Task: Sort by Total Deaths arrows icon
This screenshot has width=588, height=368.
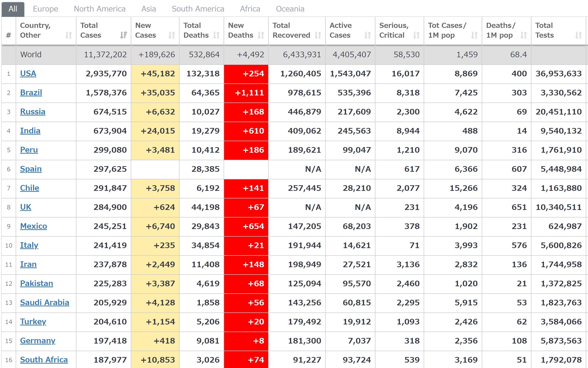Action: (216, 35)
